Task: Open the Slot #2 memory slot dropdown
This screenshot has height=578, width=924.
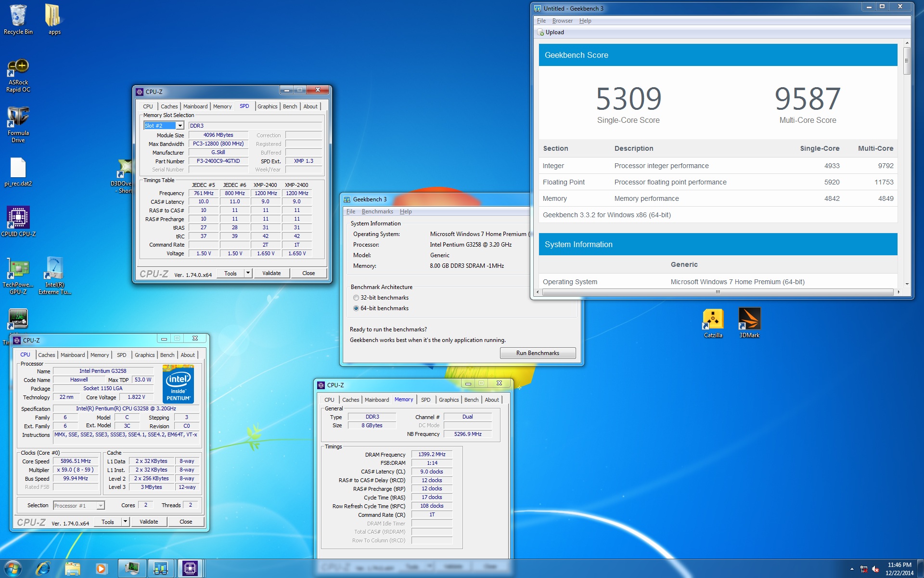Action: coord(180,126)
